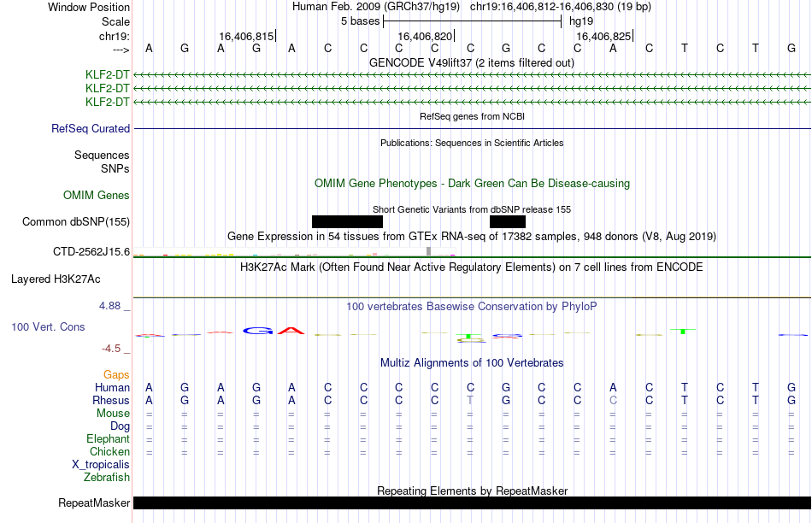Click the 5 bases scale bar
Viewport: 812px width, 523px height.
[473, 21]
